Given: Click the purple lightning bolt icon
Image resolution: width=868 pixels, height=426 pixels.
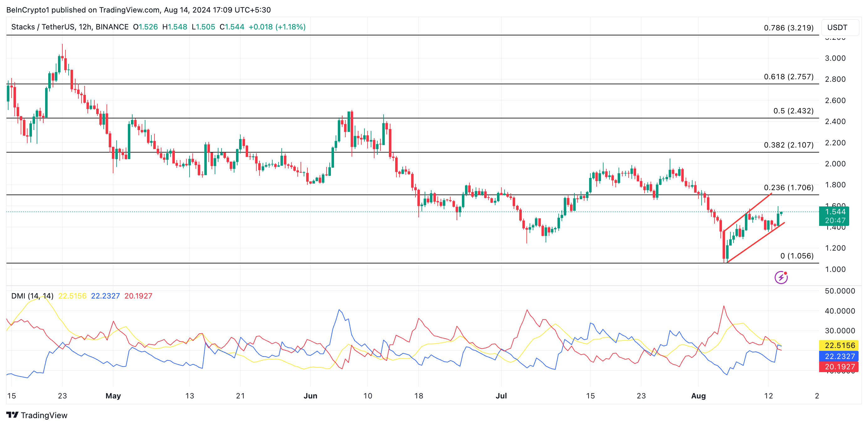Looking at the screenshot, I should click(781, 278).
